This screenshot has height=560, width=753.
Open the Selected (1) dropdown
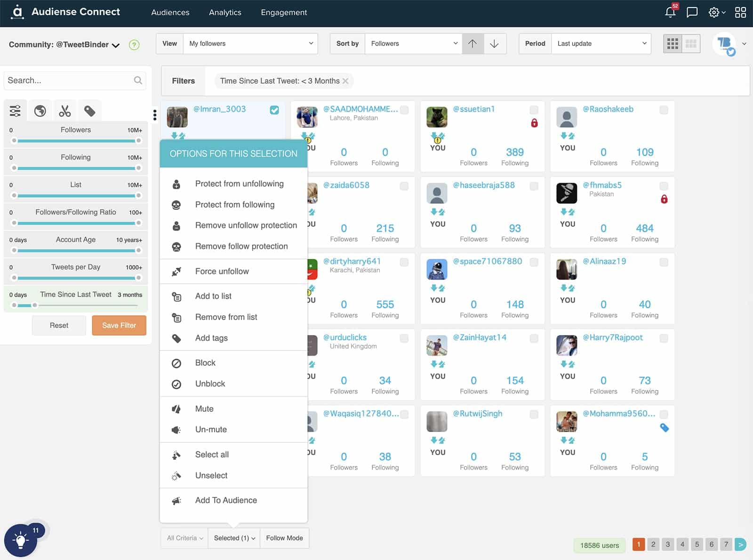click(x=234, y=538)
